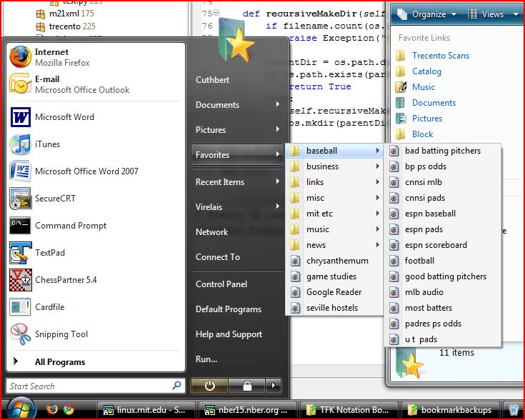Switch to nber15.nber.org taskbar window
Image resolution: width=525 pixels, height=420 pixels.
(x=247, y=410)
